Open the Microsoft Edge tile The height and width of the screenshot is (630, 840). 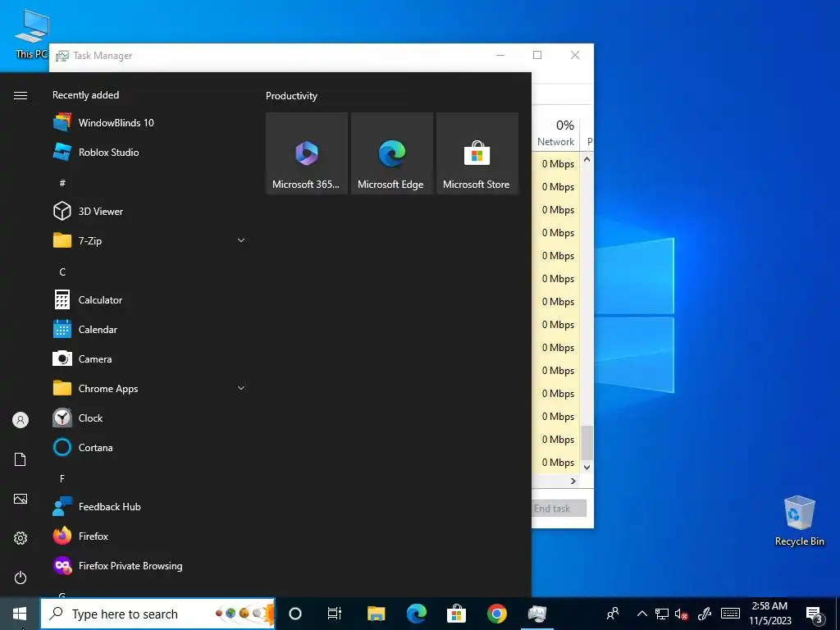tap(391, 153)
